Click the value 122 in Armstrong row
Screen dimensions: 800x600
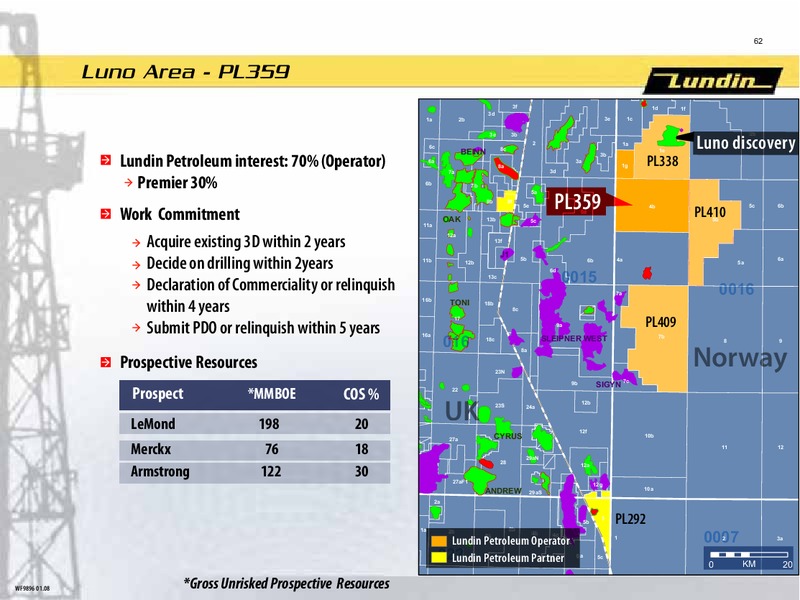pyautogui.click(x=271, y=471)
